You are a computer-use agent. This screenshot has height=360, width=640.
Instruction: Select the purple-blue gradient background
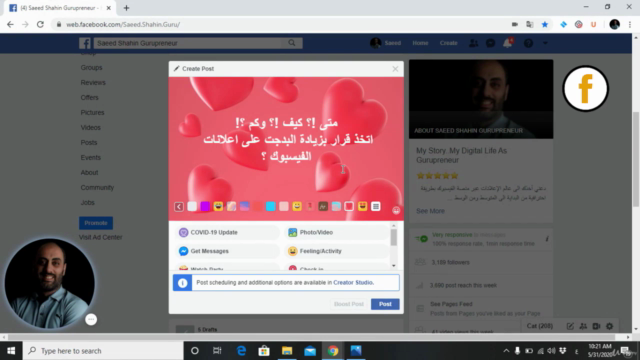(244, 207)
